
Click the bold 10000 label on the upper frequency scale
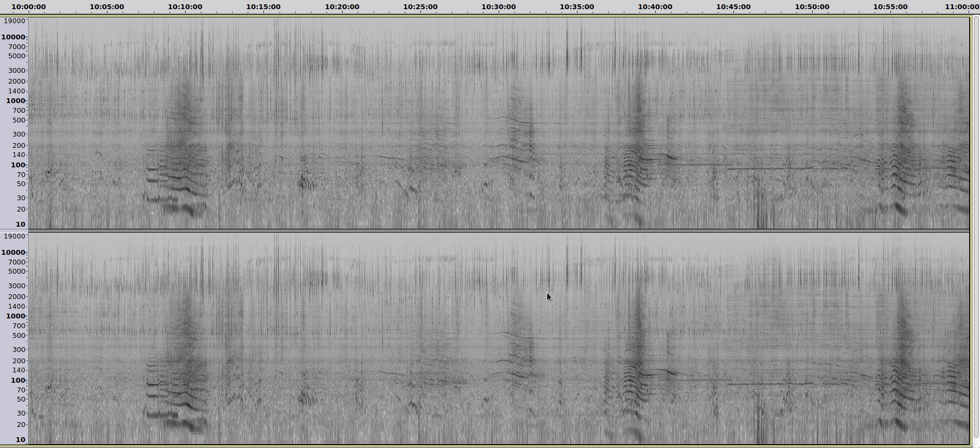coord(13,37)
